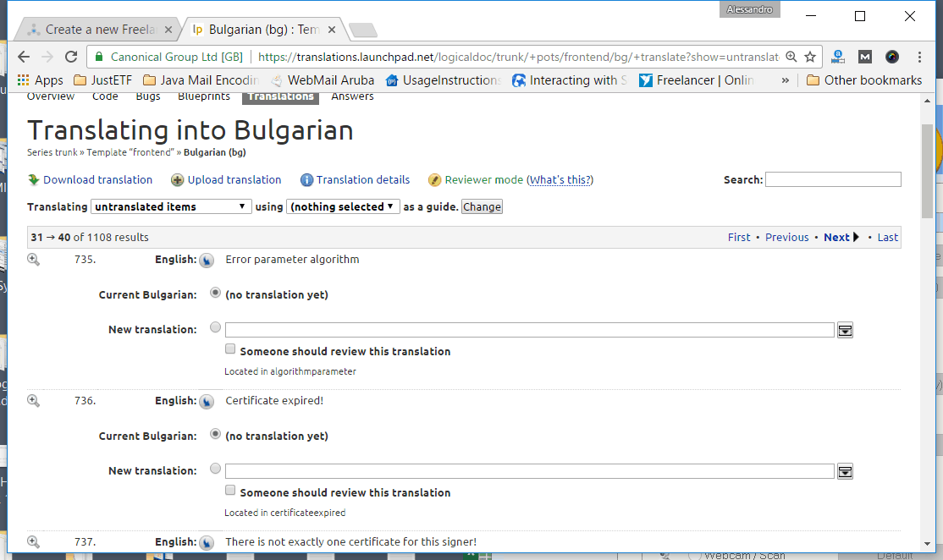943x560 pixels.
Task: Bookmark this page with the star icon
Action: point(810,57)
